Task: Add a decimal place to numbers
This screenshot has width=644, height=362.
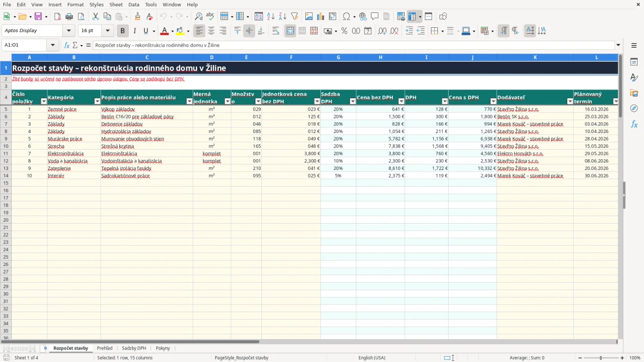Action: tap(382, 31)
